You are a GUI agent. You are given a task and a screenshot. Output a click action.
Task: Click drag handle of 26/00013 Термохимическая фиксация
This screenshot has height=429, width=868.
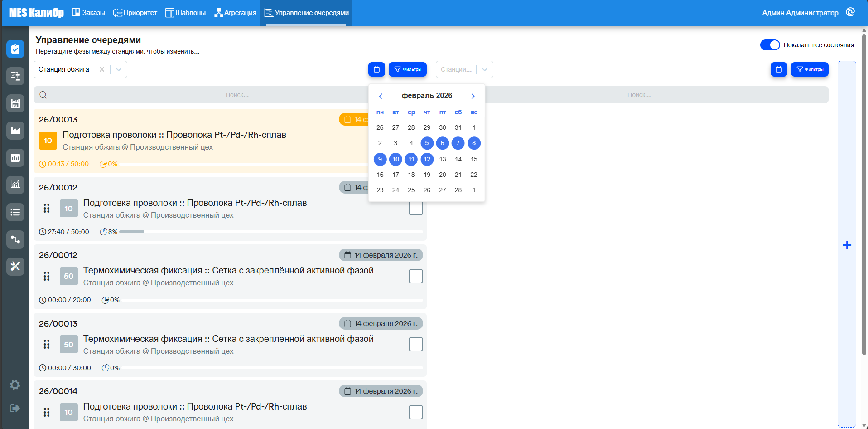pos(46,344)
